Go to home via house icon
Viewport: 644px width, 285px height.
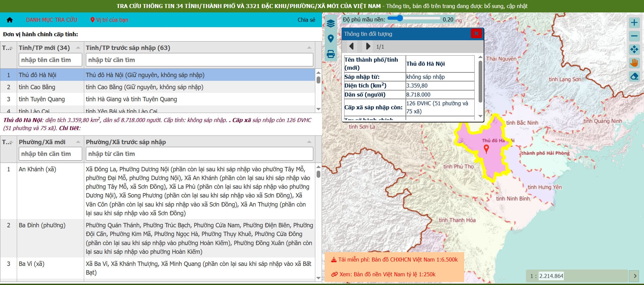[x=10, y=20]
